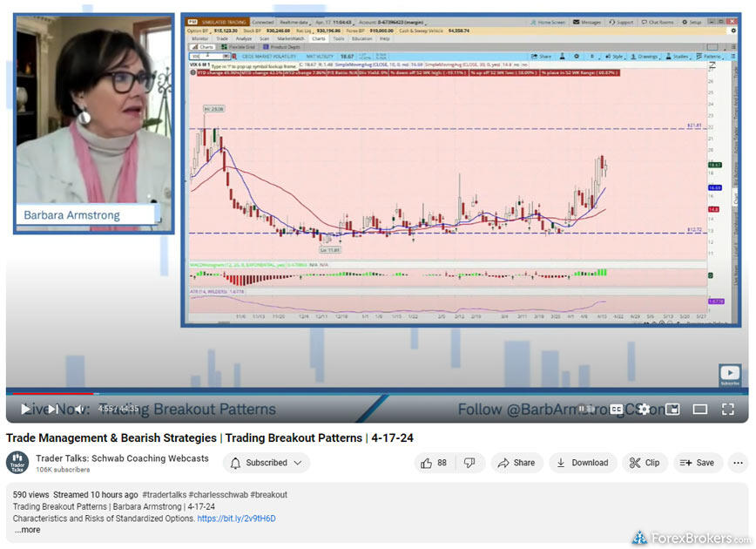This screenshot has width=756, height=549.
Task: Open the chart Style dropdown
Action: pyautogui.click(x=615, y=57)
